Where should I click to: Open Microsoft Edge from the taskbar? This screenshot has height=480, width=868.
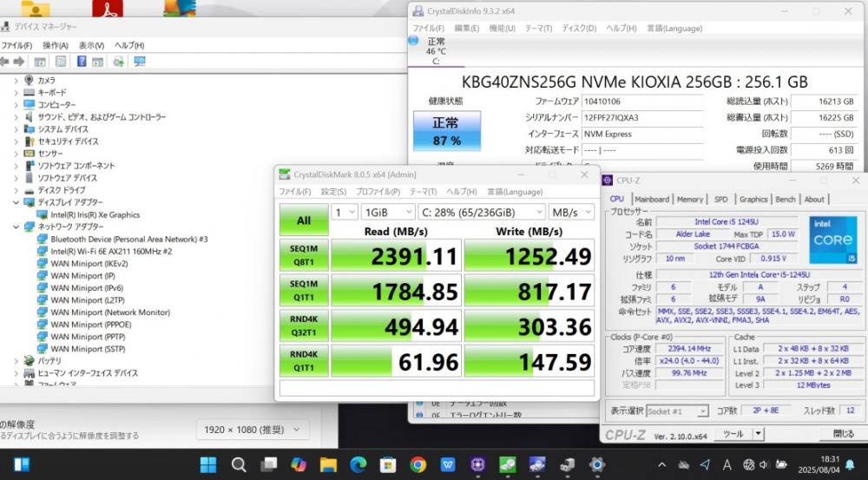click(358, 464)
